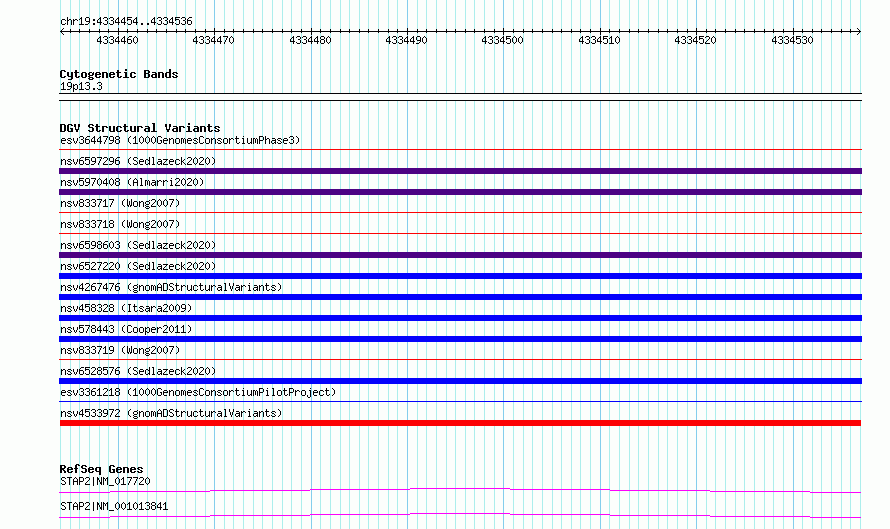The height and width of the screenshot is (529, 890).
Task: Select nsv4533972 (gnomADStructuralVariants) label
Action: coord(171,413)
